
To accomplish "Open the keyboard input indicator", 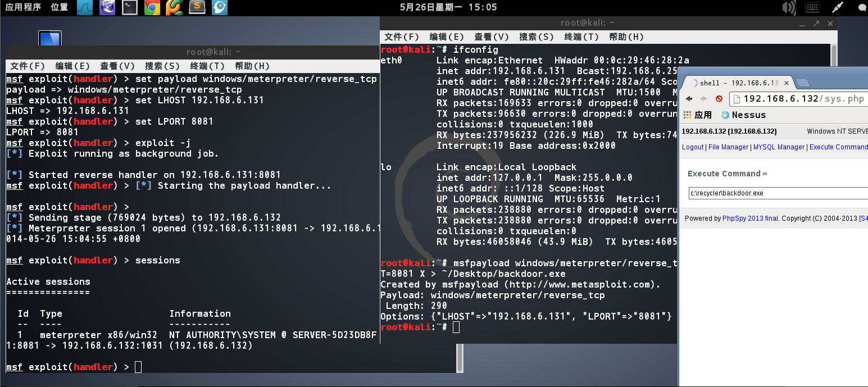I will click(x=812, y=7).
